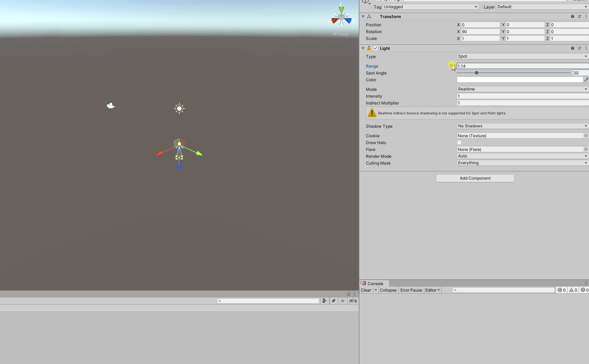Toggle the project panel lock icon
Image resolution: width=589 pixels, height=364 pixels.
coord(348,294)
